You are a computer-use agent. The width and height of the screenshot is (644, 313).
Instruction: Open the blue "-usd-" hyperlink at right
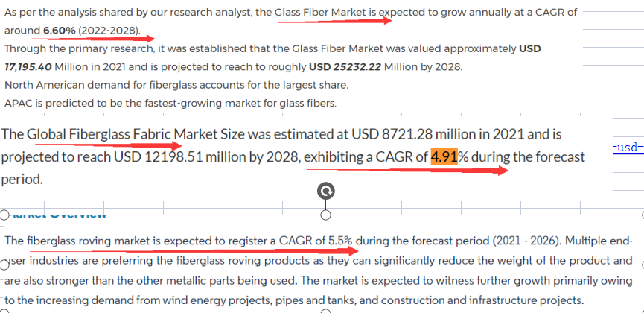pyautogui.click(x=627, y=147)
